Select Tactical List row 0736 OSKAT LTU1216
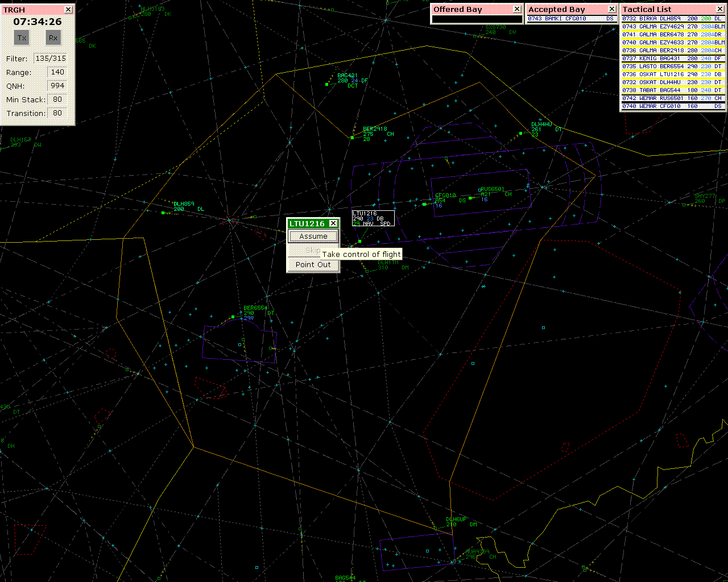Image resolution: width=728 pixels, height=582 pixels. [x=673, y=74]
